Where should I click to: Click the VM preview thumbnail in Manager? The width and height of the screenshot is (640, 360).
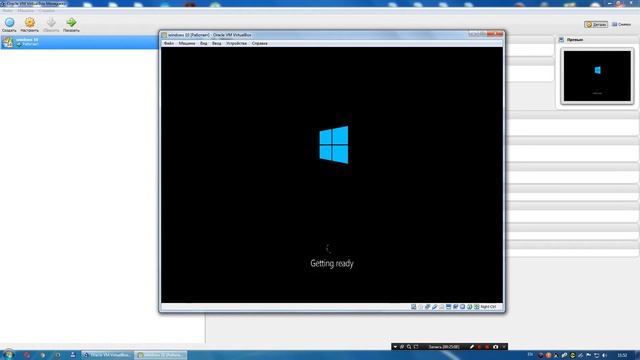(x=597, y=76)
